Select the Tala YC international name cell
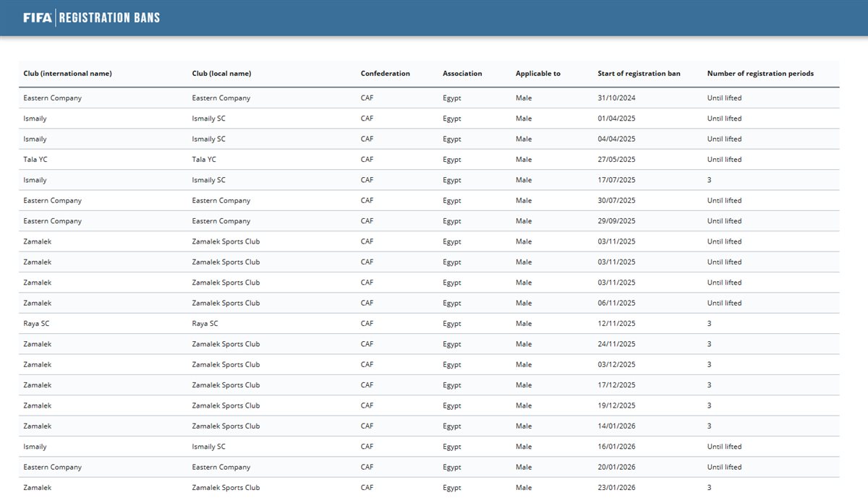 pyautogui.click(x=35, y=160)
